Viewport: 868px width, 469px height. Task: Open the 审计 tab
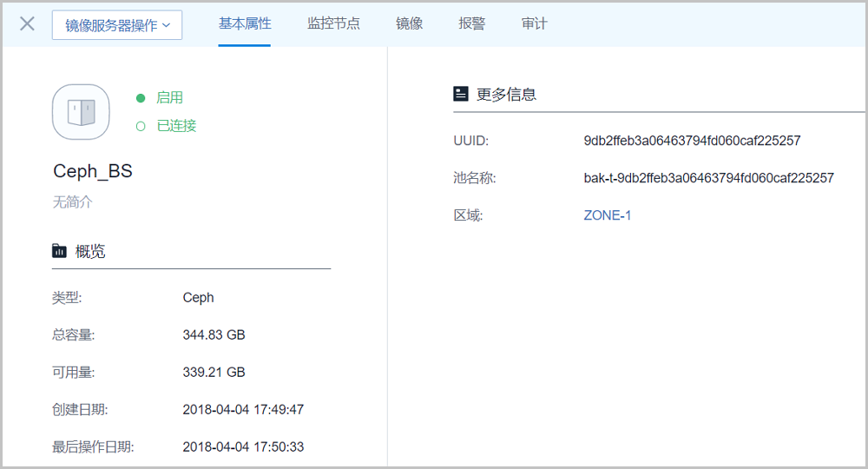point(534,23)
